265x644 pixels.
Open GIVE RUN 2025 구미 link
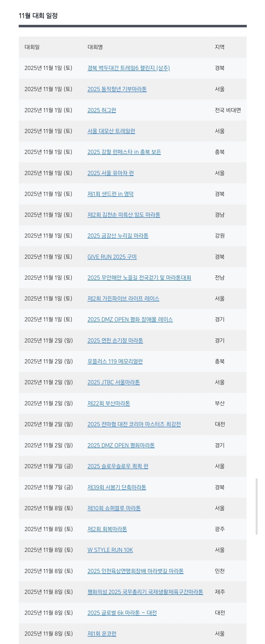112,257
